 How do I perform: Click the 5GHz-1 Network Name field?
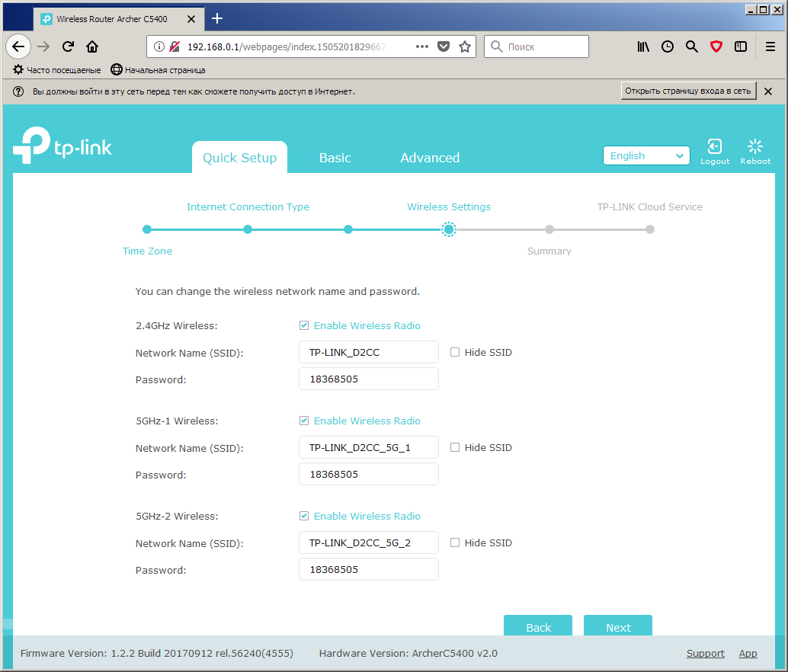(x=369, y=447)
